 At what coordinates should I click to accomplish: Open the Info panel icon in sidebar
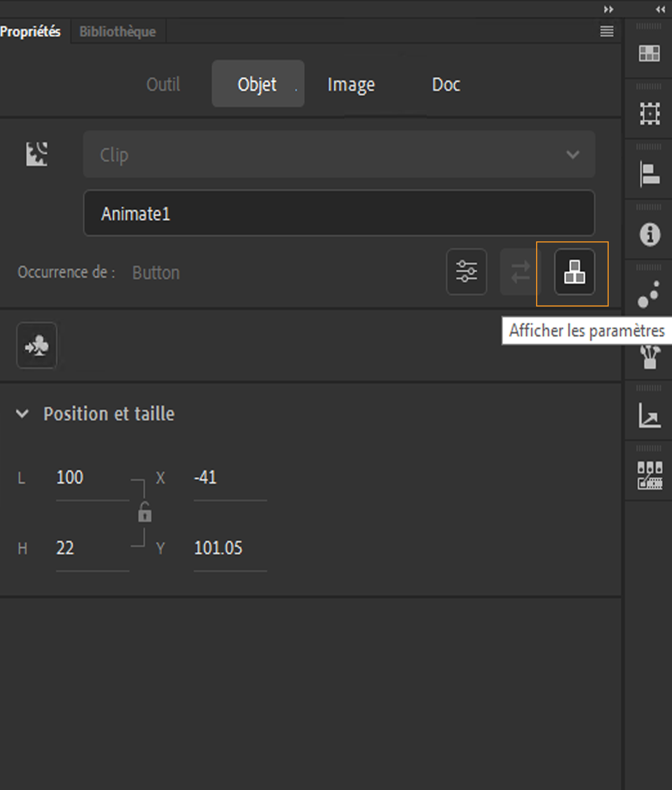(x=650, y=234)
